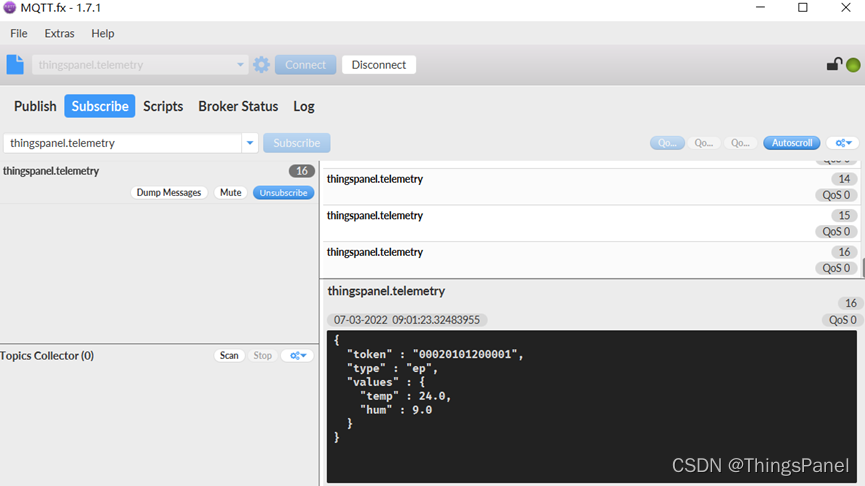
Task: Click the message list scrollbar thumb
Action: (863, 268)
